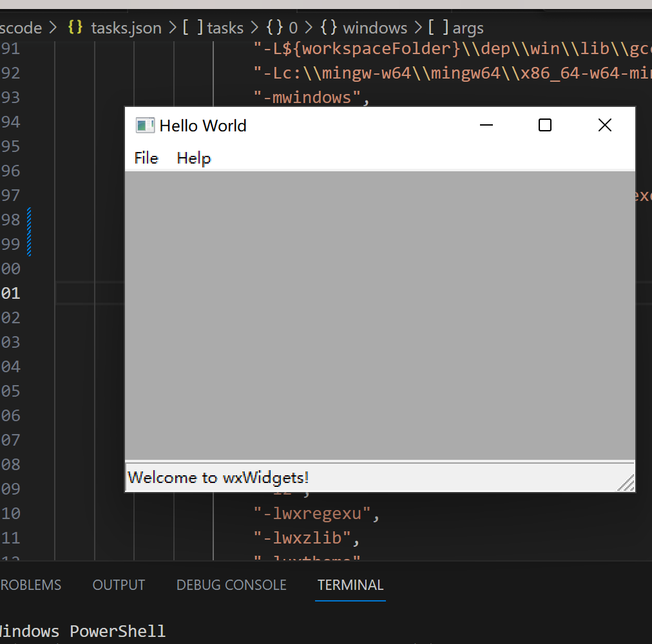652x644 pixels.
Task: Select the tasks array breadcrumb item
Action: (x=225, y=28)
